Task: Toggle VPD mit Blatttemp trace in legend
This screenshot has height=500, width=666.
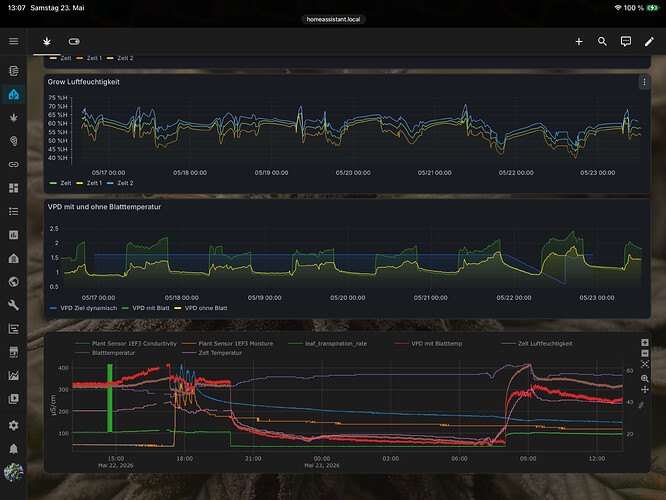Action: click(x=428, y=343)
